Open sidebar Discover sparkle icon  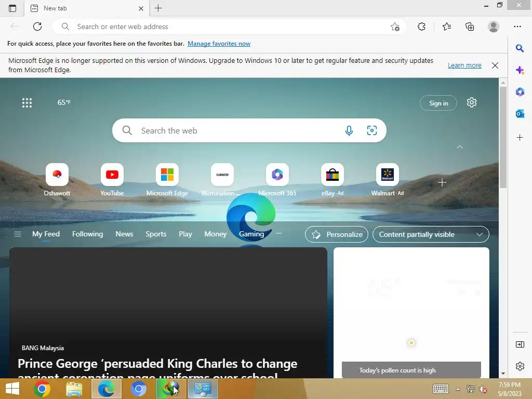coord(520,70)
